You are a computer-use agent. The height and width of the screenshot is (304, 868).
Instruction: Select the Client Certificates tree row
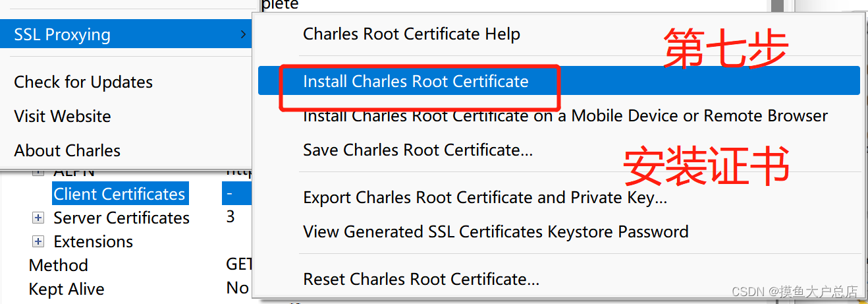point(120,194)
